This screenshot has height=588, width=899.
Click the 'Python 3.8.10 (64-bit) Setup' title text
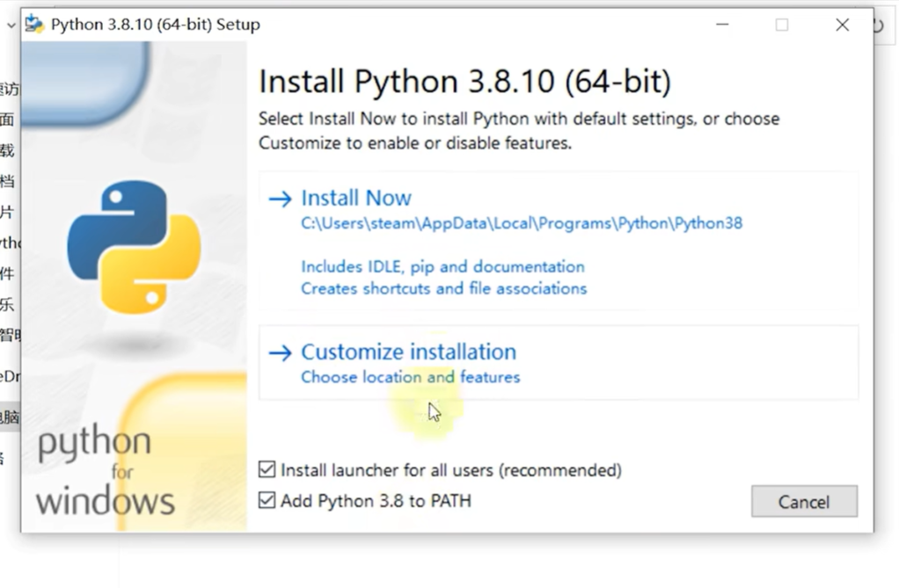coord(156,24)
